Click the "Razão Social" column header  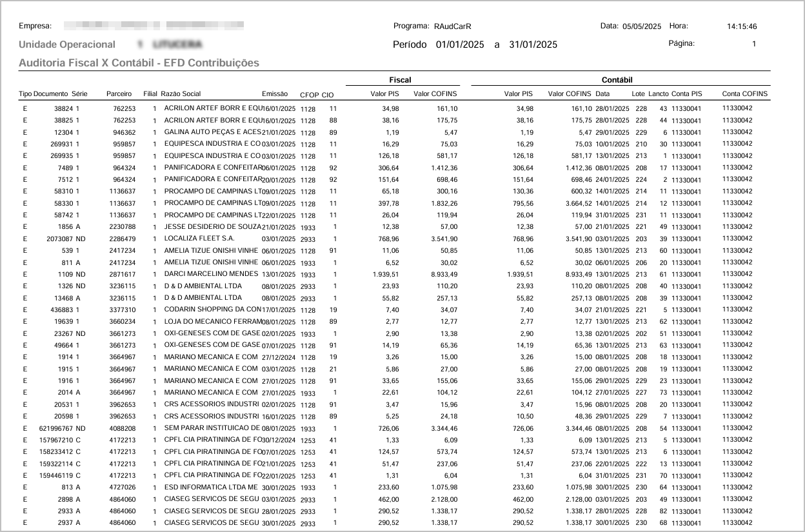point(181,94)
